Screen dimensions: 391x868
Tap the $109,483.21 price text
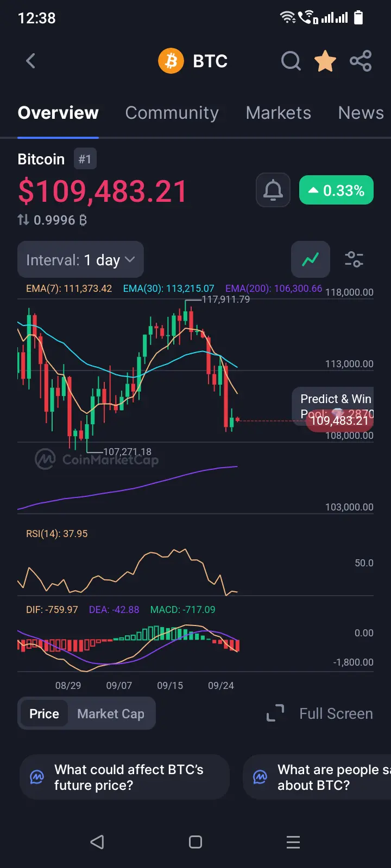click(103, 191)
